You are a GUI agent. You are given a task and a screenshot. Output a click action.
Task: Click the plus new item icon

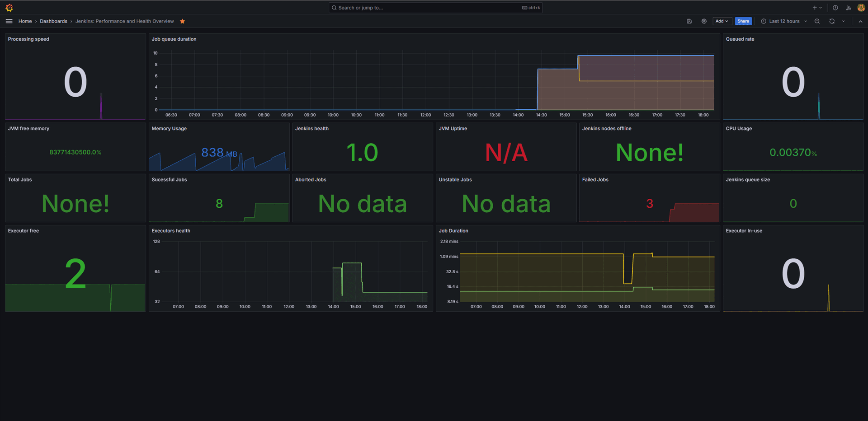(x=817, y=8)
